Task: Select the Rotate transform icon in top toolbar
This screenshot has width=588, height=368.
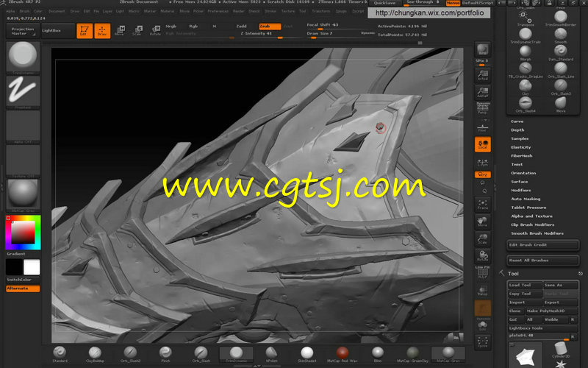Action: [155, 31]
